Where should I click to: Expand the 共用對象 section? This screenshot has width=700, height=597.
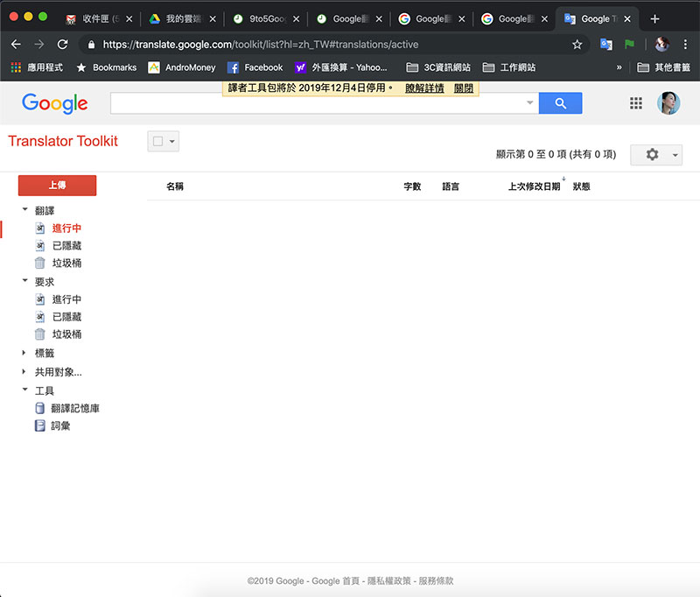click(24, 372)
